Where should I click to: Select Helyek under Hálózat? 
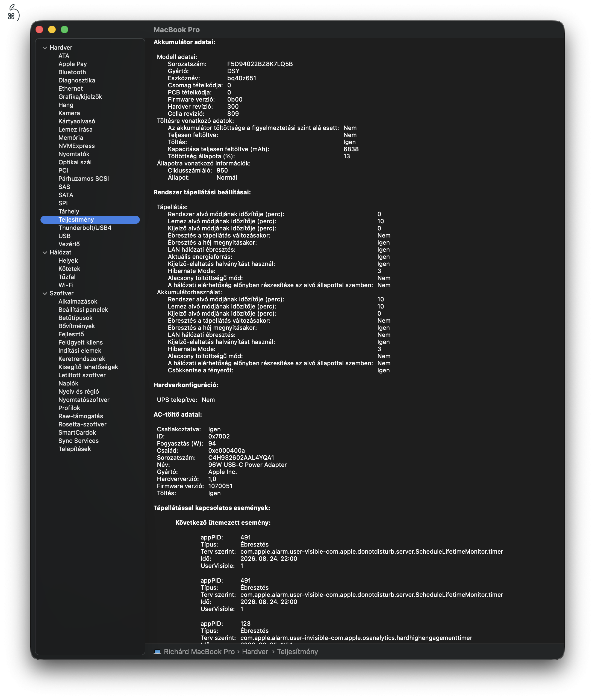(68, 260)
